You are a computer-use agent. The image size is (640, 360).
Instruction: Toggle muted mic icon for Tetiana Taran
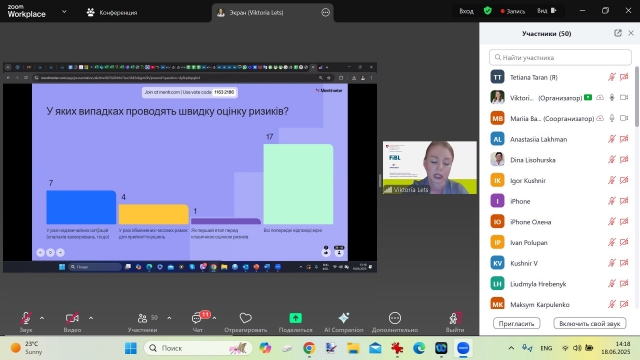point(611,77)
